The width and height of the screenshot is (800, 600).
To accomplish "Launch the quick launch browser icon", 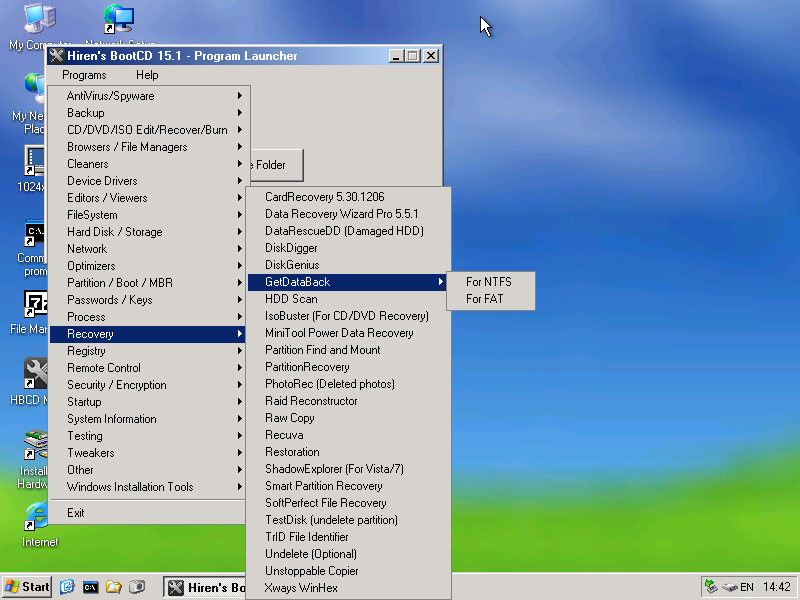I will [x=67, y=587].
